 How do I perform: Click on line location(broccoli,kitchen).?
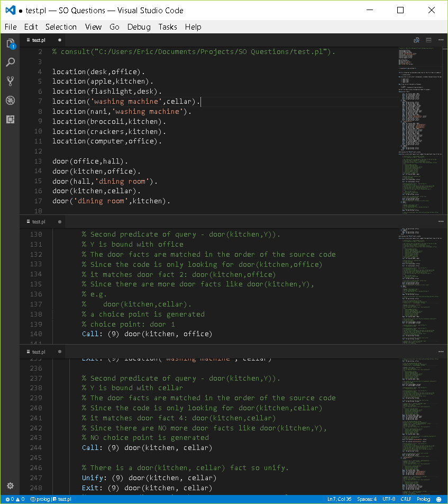tap(109, 122)
